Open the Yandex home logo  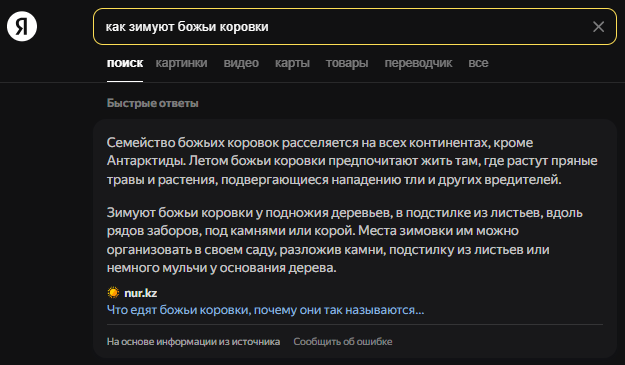click(x=22, y=26)
